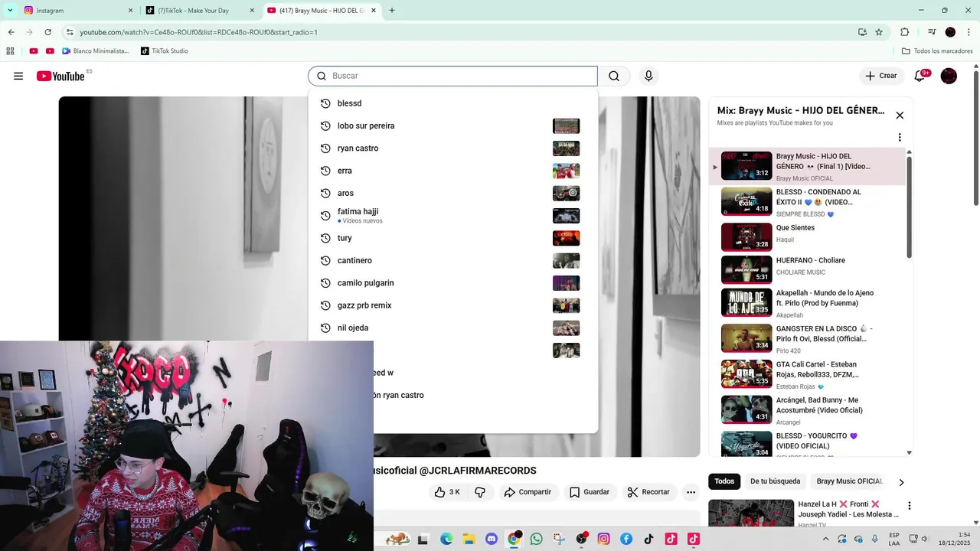This screenshot has width=980, height=551.
Task: Focus the Buscar search field
Action: (452, 76)
